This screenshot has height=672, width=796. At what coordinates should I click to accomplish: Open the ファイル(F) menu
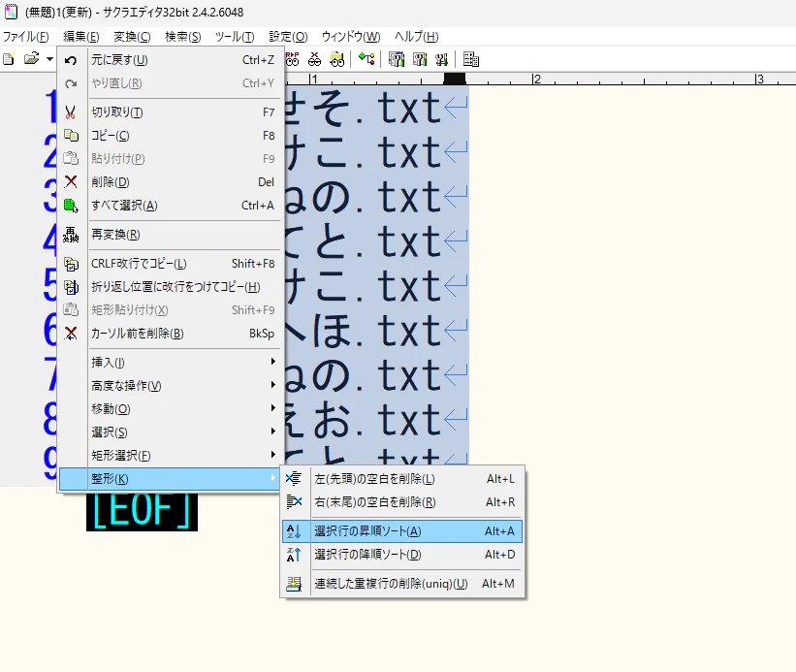(25, 37)
